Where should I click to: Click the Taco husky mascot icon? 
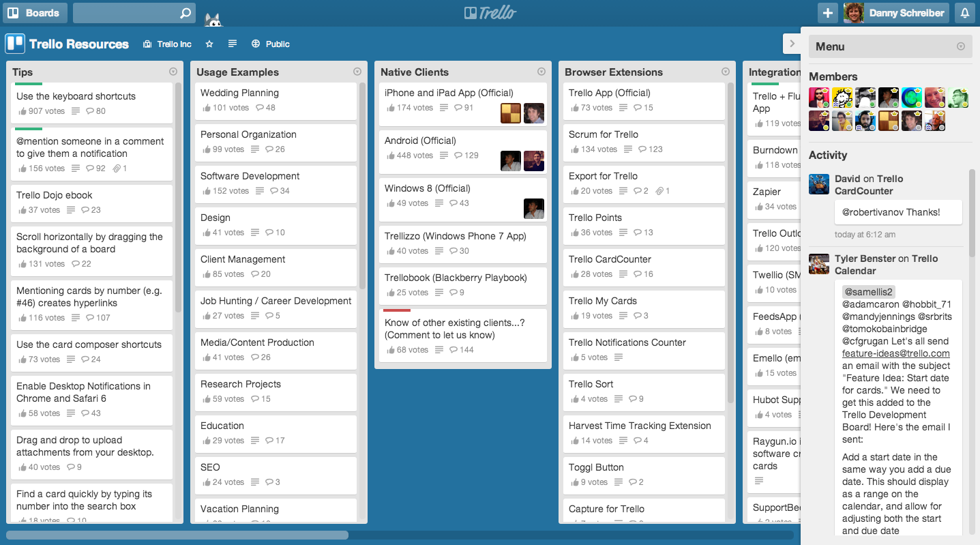coord(213,20)
